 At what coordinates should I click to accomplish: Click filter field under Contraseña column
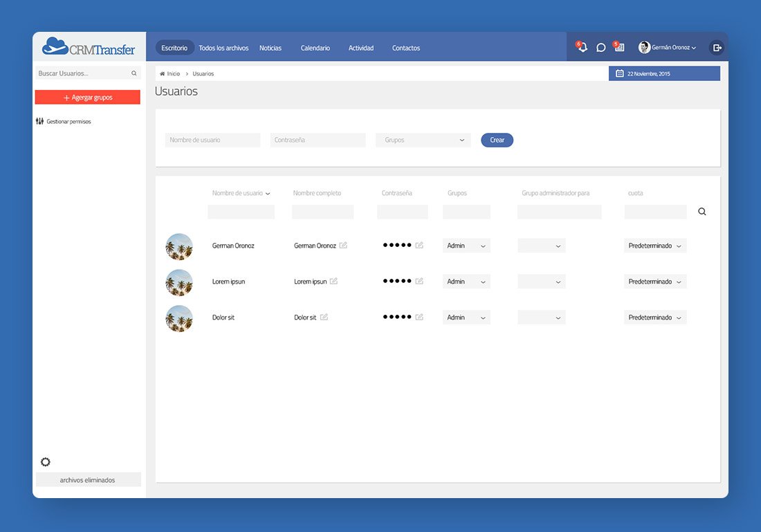403,212
